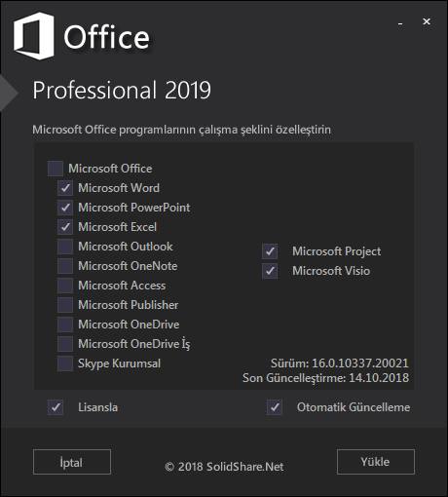This screenshot has width=448, height=497.
Task: Uncheck the Microsoft Project checkbox
Action: pos(270,251)
